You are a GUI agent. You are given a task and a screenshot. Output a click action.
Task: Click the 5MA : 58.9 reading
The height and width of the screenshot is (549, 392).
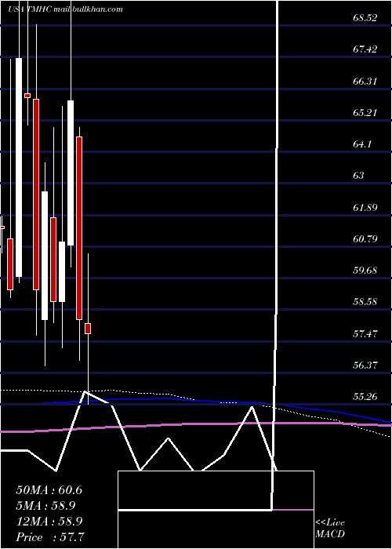click(45, 506)
